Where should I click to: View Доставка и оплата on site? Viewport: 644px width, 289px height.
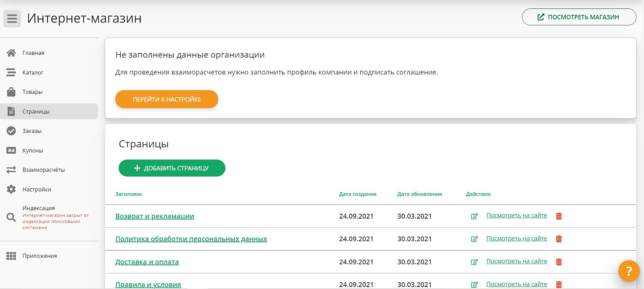click(x=517, y=261)
